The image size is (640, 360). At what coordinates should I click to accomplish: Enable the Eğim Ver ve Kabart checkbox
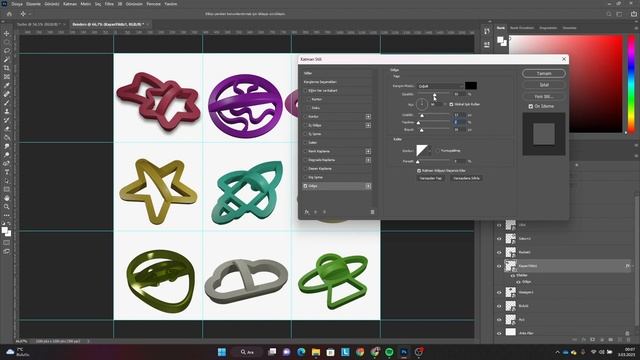305,91
